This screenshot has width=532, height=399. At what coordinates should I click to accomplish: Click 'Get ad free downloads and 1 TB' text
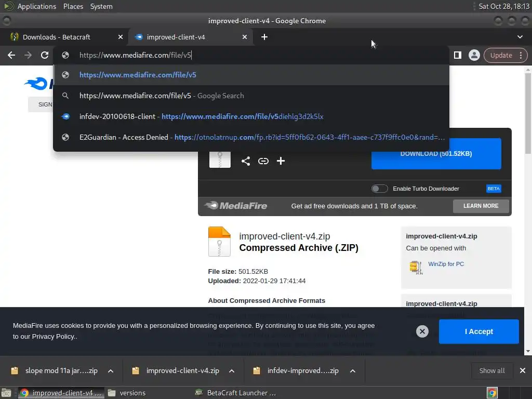(354, 206)
